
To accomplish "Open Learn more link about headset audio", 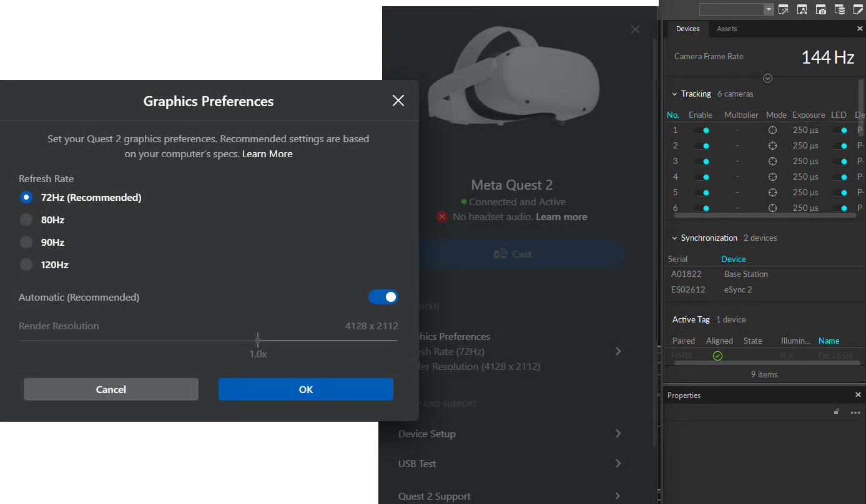I will pyautogui.click(x=561, y=217).
